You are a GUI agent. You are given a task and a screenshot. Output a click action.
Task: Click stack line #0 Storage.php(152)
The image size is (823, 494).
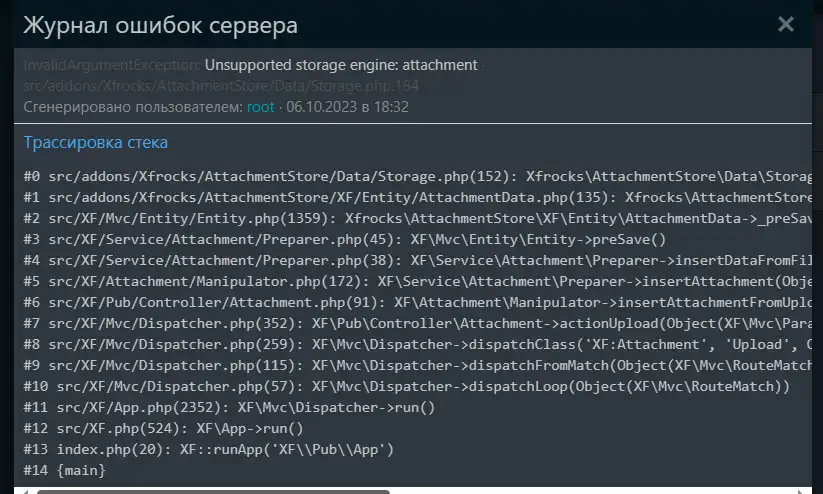click(417, 176)
